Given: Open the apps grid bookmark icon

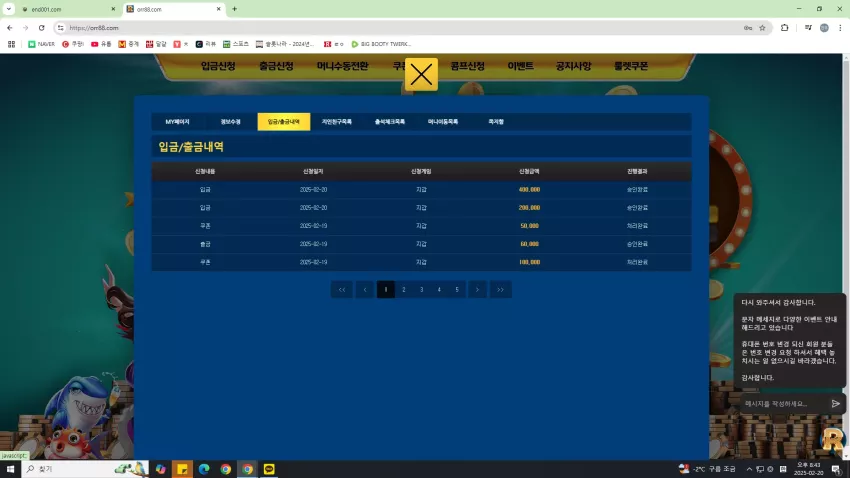Looking at the screenshot, I should pos(11,44).
